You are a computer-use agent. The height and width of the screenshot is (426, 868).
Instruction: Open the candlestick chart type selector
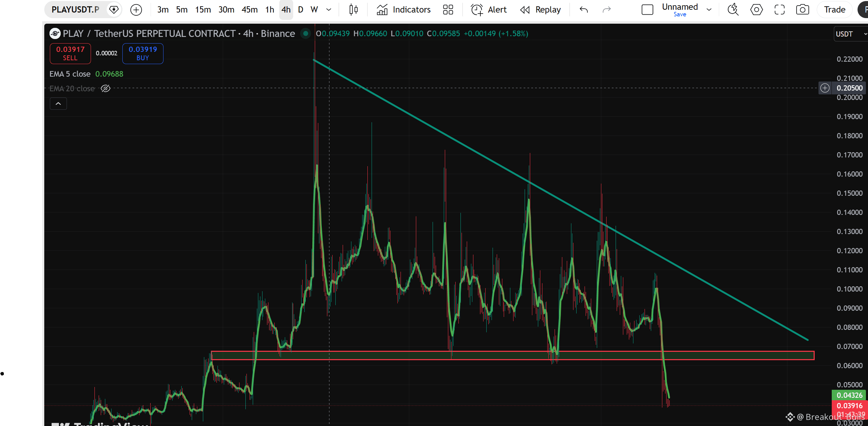tap(353, 9)
